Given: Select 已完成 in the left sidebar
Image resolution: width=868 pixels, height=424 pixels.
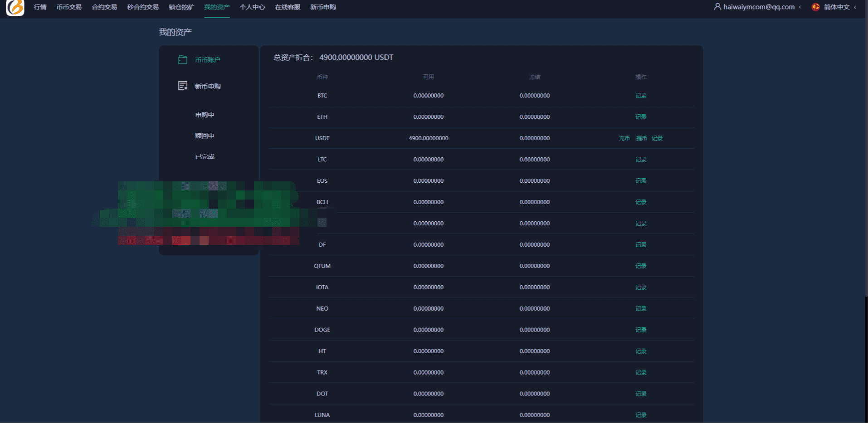Looking at the screenshot, I should pyautogui.click(x=205, y=157).
